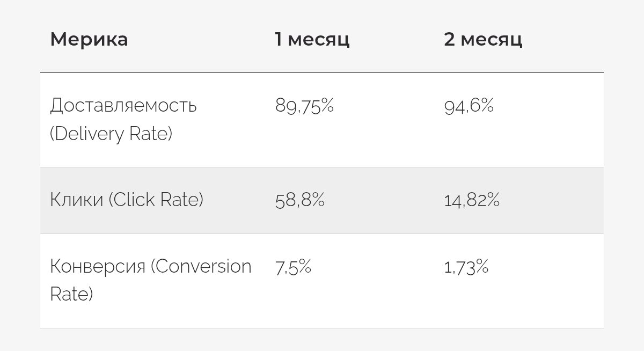This screenshot has height=351, width=644.
Task: Click the "(Click Rate)" text
Action: pos(156,200)
